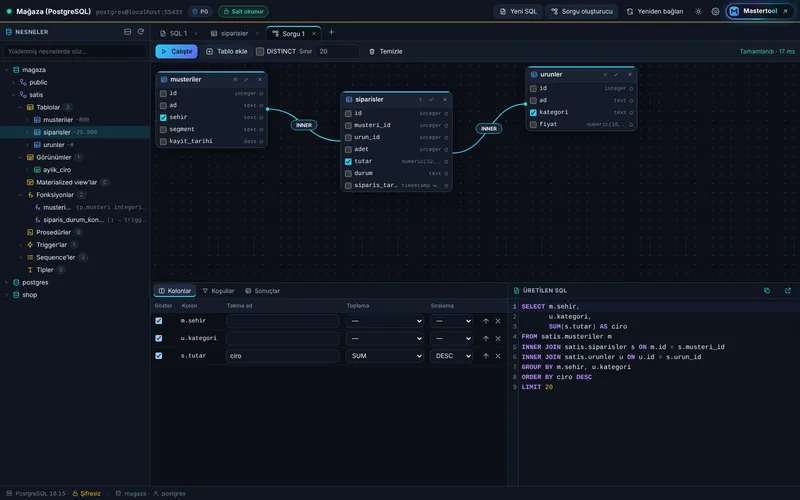
Task: Check fiyat column in urunler table
Action: (533, 124)
